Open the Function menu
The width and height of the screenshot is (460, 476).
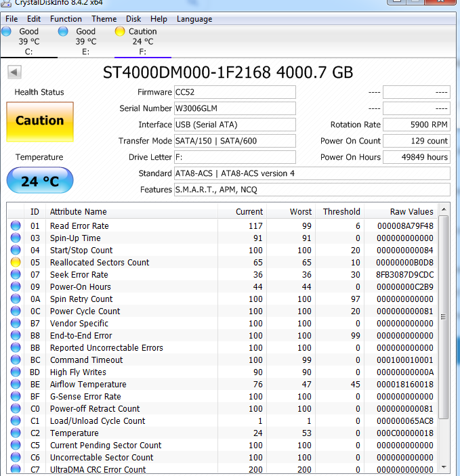(x=66, y=19)
